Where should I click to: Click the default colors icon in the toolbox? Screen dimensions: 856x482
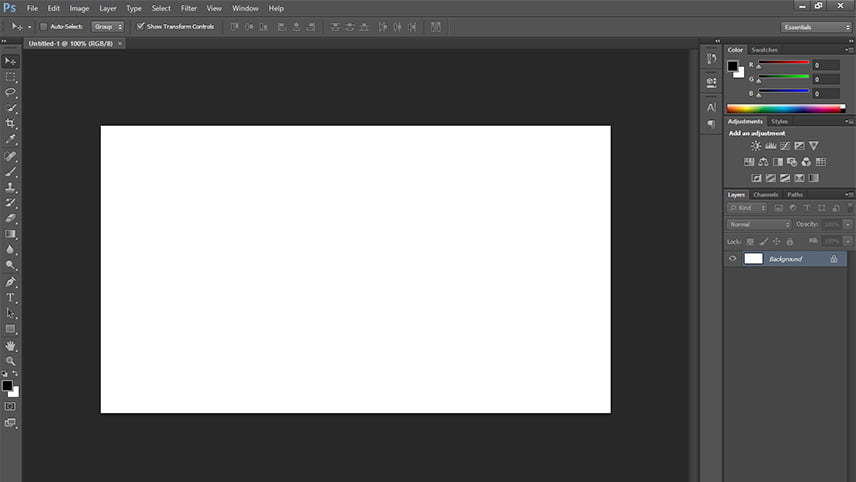point(5,374)
